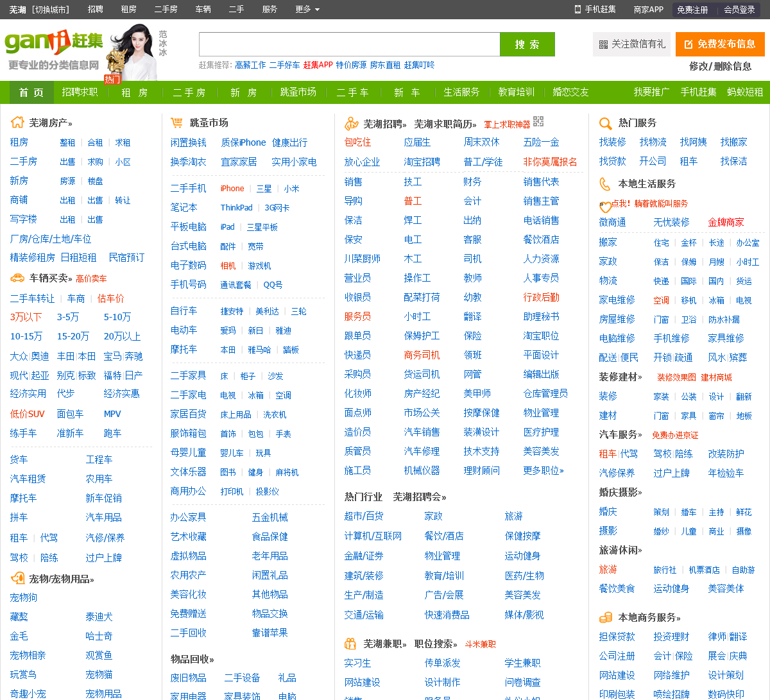Click the orange 免费发布信息 button
Viewport: 770px width, 700px height.
coord(720,44)
